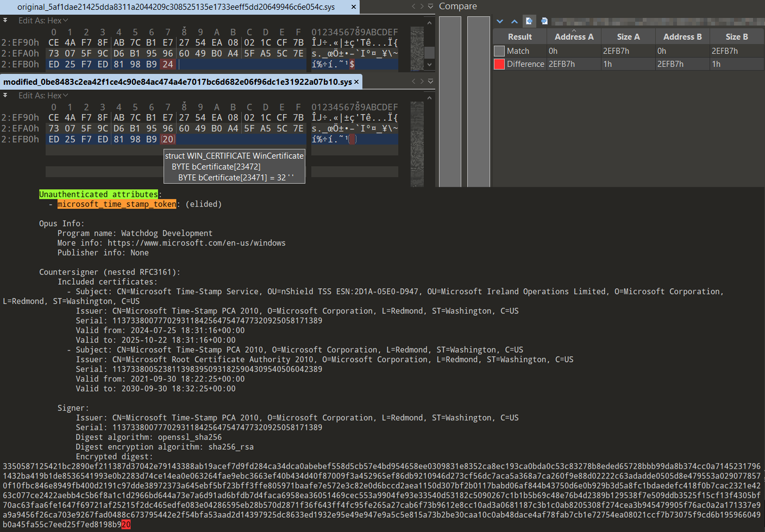Select the Difference row in Compare results
This screenshot has height=532, width=765.
click(629, 64)
